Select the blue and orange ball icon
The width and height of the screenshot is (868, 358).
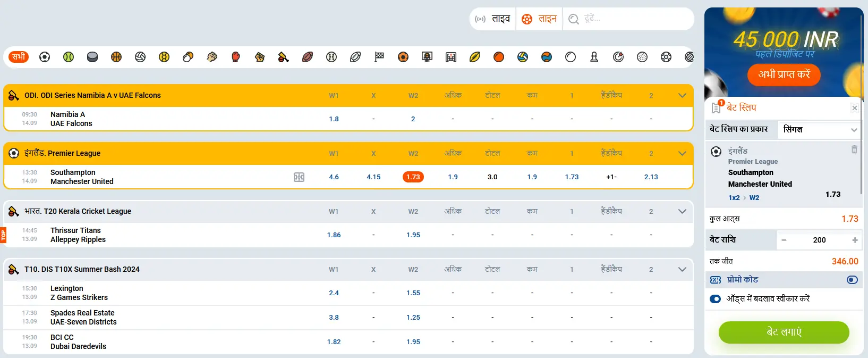[x=547, y=57]
